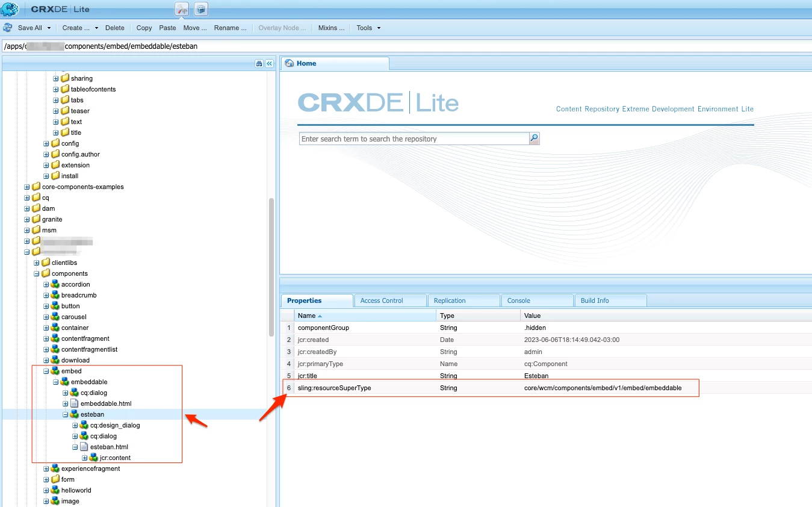
Task: Open the tools wrench icon in header
Action: [x=182, y=8]
